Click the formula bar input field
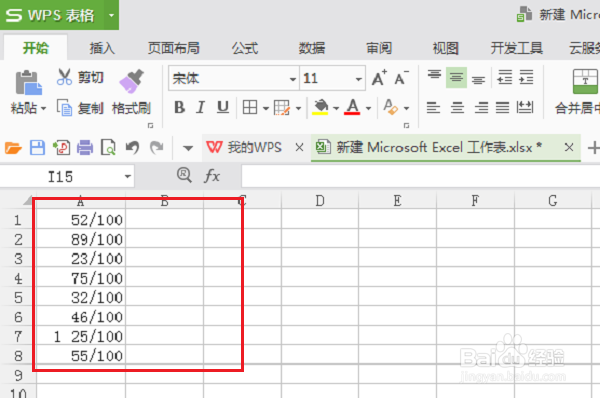Viewport: 600px width, 398px height. tap(420, 176)
